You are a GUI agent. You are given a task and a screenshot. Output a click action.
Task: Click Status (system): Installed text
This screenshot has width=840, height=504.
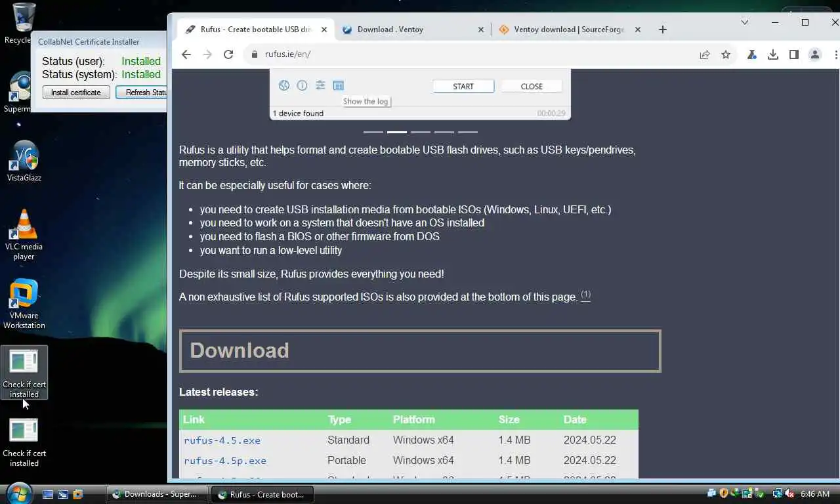[101, 74]
